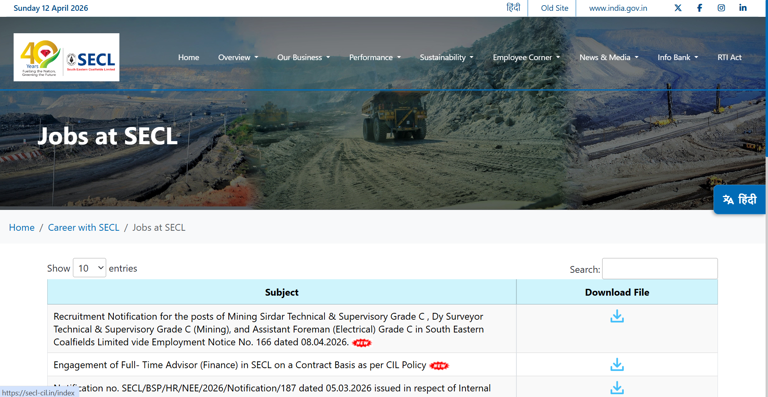768x397 pixels.
Task: Expand the Our Business menu
Action: click(304, 57)
